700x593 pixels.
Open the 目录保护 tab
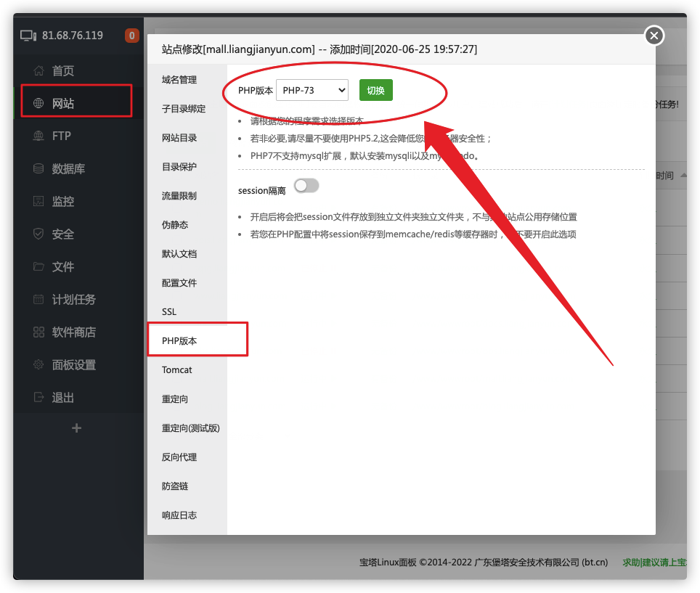pos(179,167)
